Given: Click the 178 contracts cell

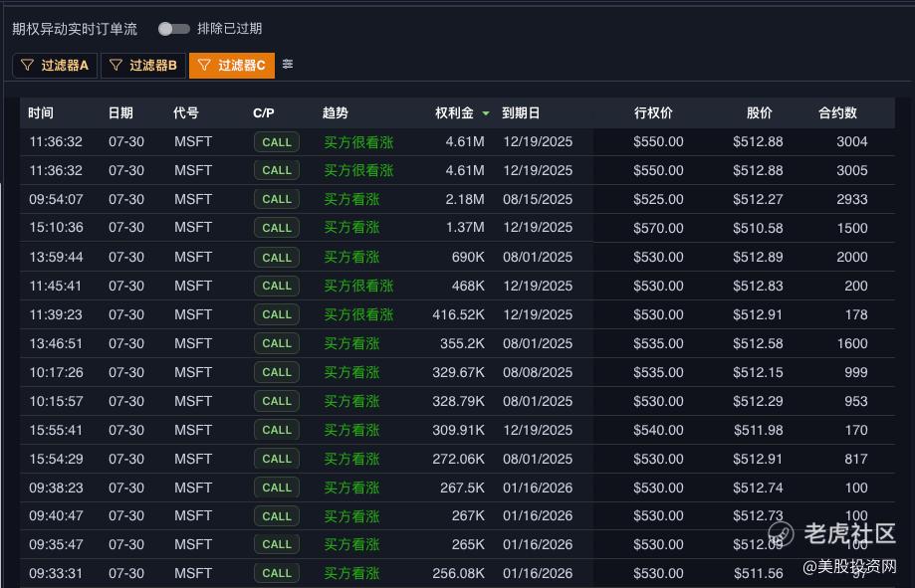Looking at the screenshot, I should (856, 314).
